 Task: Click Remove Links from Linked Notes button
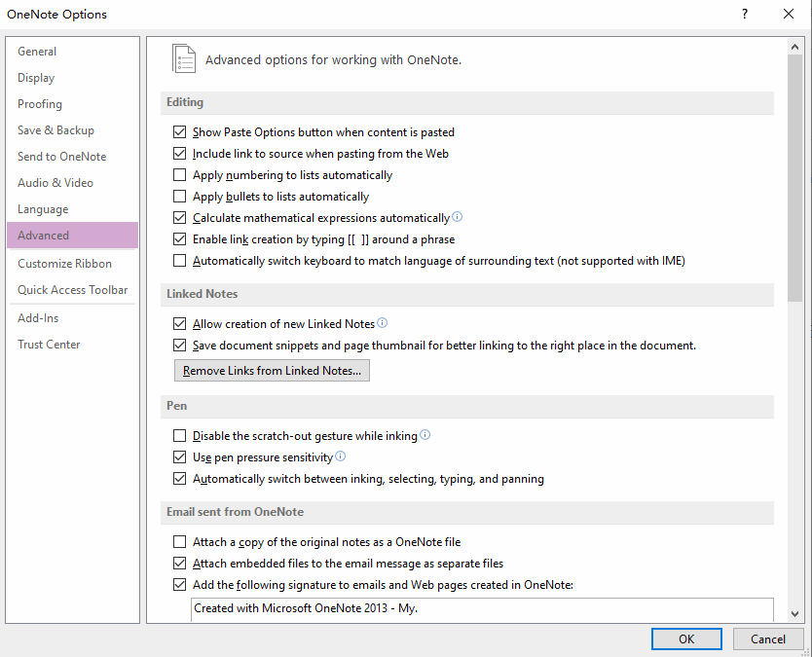272,371
